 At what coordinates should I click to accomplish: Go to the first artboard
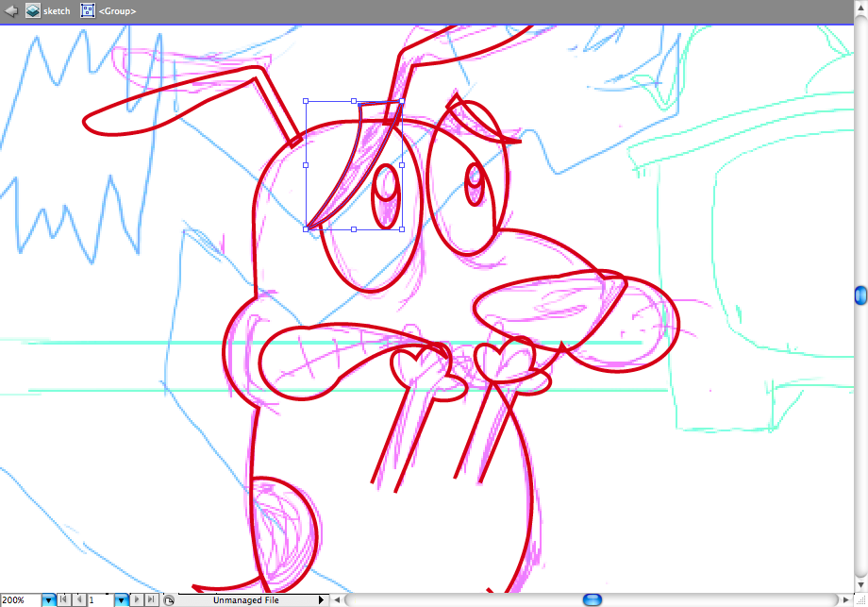pyautogui.click(x=64, y=599)
